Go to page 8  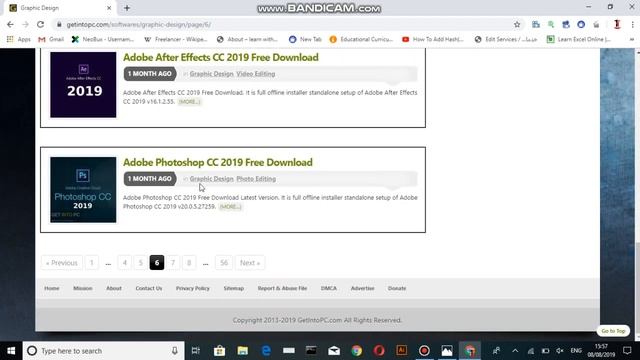(x=189, y=263)
